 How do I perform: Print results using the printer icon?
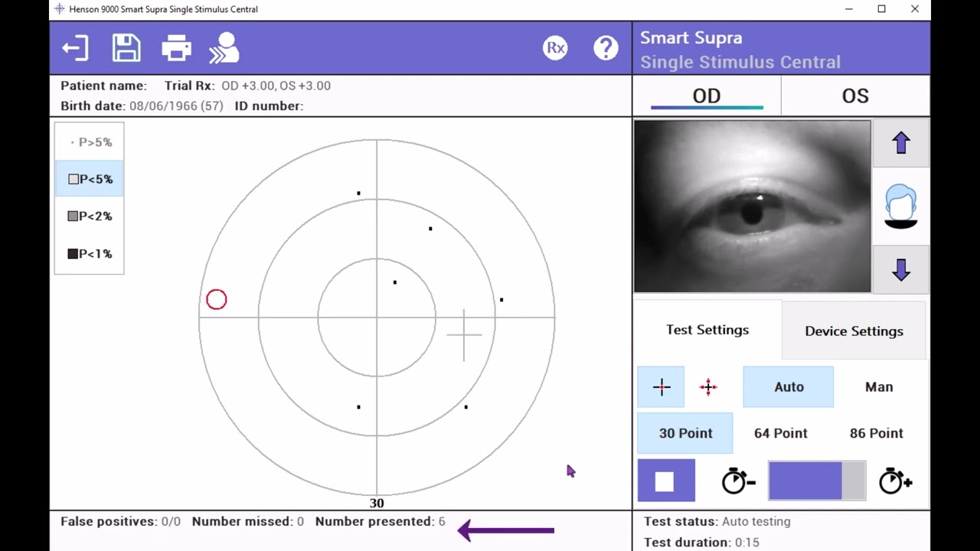[176, 48]
